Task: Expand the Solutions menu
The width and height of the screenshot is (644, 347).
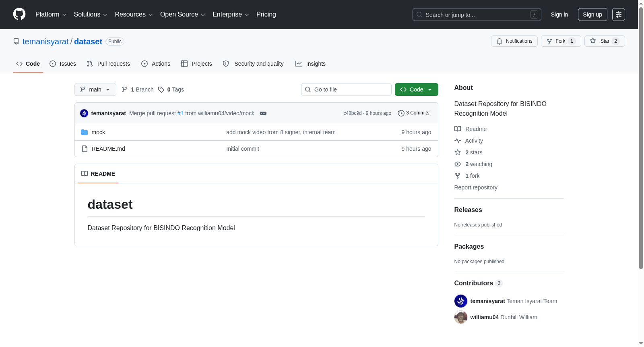Action: (91, 15)
